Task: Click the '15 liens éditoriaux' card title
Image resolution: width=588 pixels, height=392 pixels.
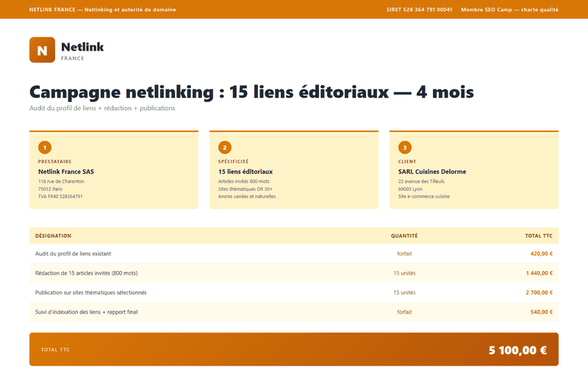Action: coord(245,172)
